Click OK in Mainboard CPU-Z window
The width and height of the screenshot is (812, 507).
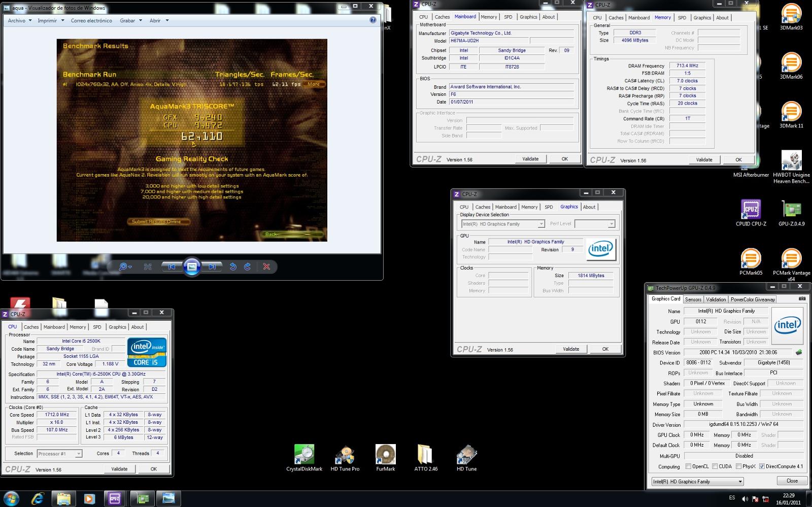click(564, 159)
